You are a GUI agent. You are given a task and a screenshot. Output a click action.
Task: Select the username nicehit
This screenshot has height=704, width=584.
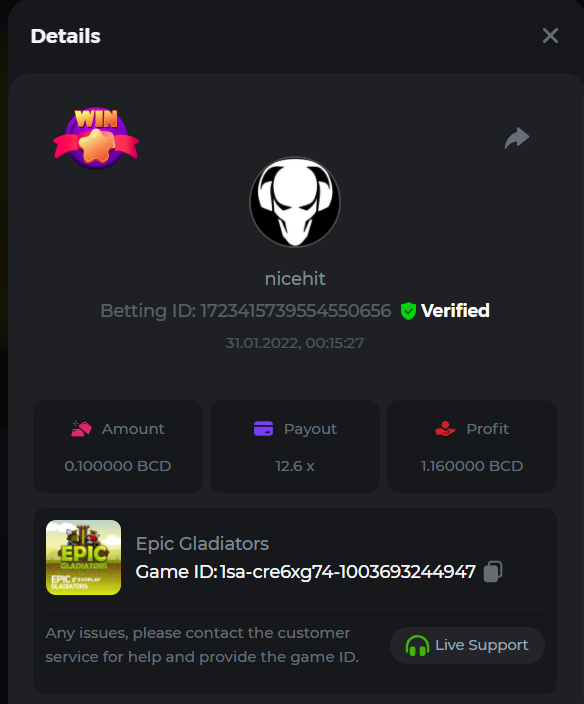pyautogui.click(x=295, y=279)
